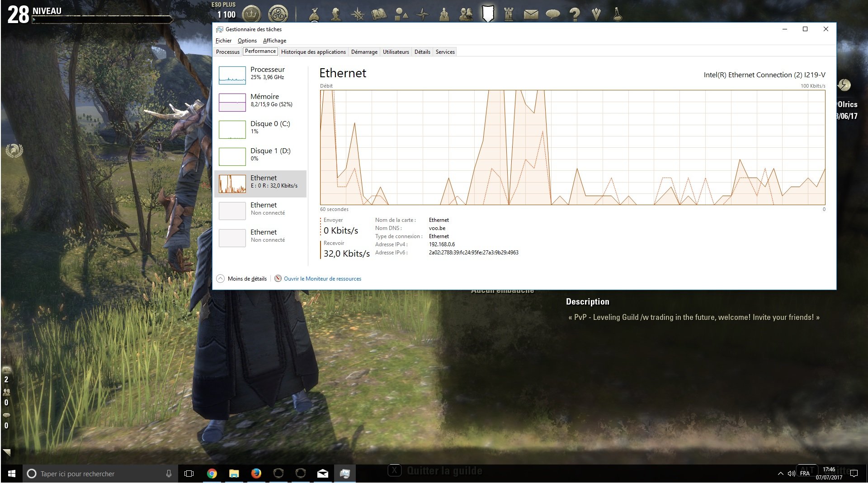Image resolution: width=868 pixels, height=488 pixels.
Task: Click the 28 NIVEAU level indicator
Action: click(x=34, y=14)
